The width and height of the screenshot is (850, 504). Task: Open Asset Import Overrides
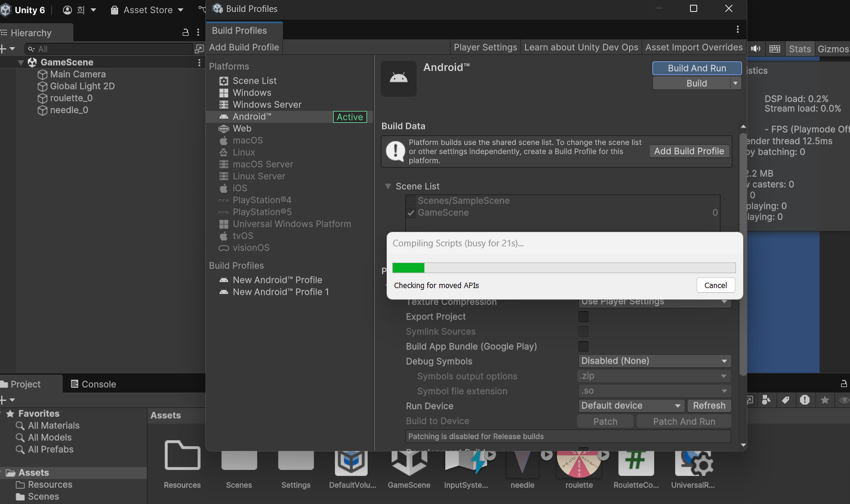coord(694,47)
